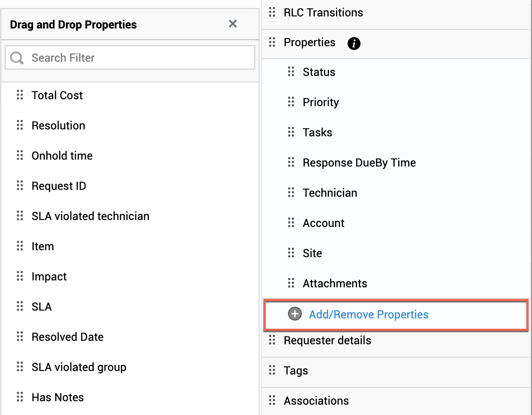Open the Associations section
532x415 pixels.
[x=316, y=401]
